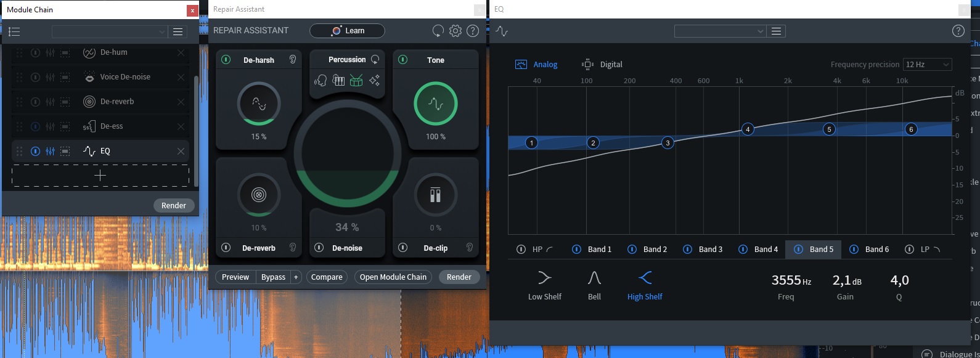Open EQ preset dropdown
Viewport: 980px width, 358px height.
[x=720, y=31]
